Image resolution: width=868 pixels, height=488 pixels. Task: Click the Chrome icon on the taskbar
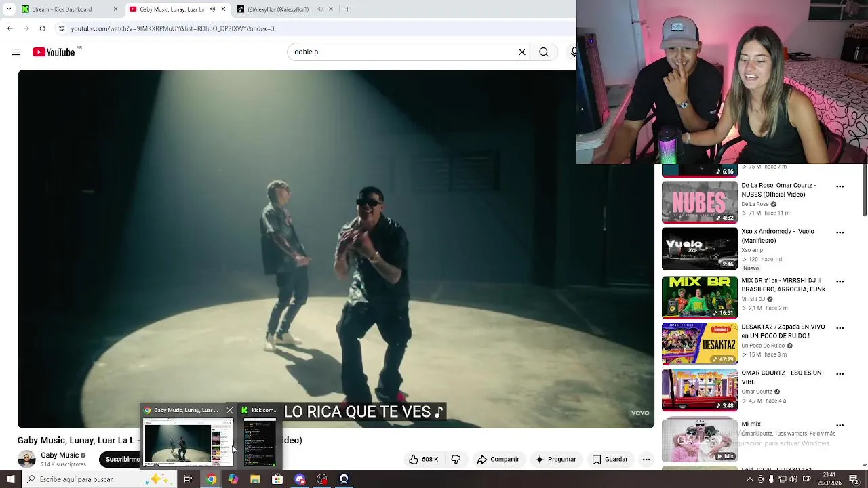pyautogui.click(x=212, y=479)
